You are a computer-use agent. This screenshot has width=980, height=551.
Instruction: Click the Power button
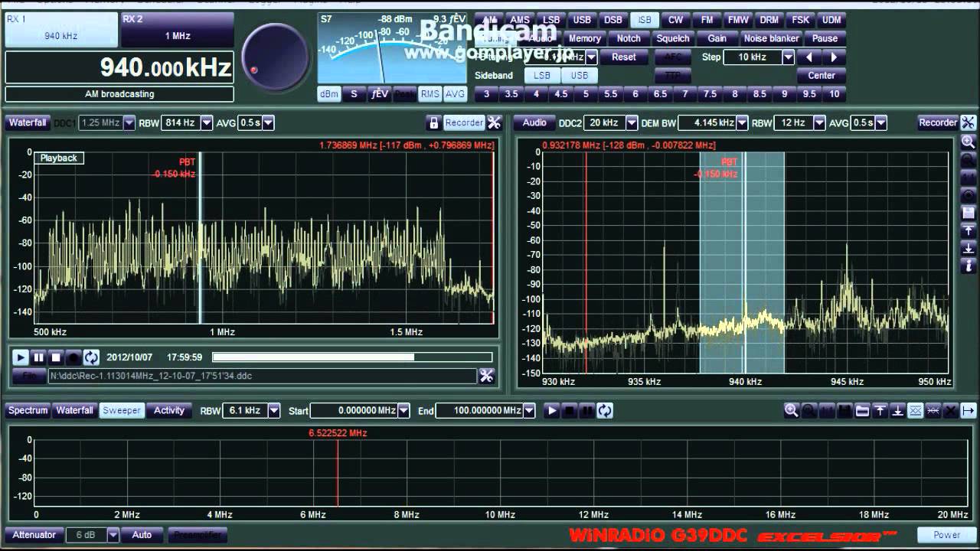click(x=946, y=535)
